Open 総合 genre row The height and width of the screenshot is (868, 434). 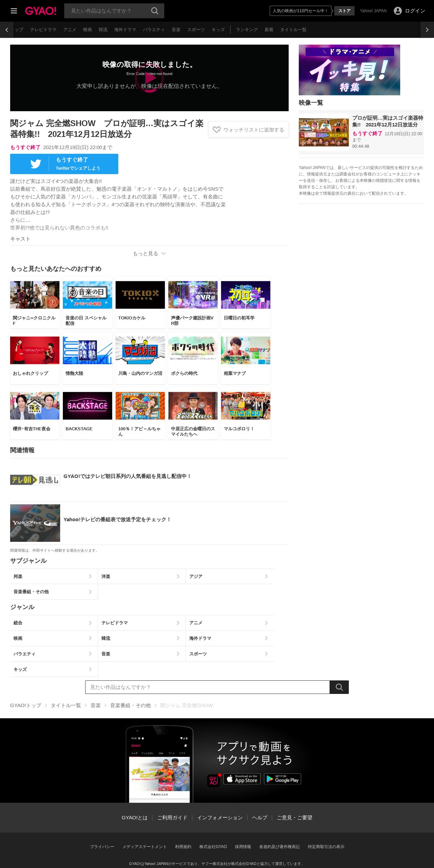point(54,623)
